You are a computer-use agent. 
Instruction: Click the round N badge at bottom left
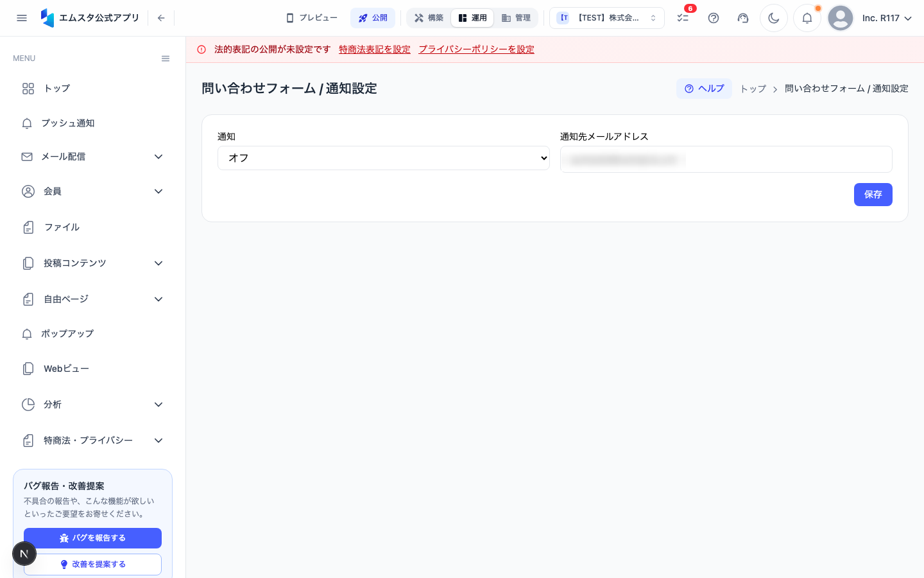[24, 554]
